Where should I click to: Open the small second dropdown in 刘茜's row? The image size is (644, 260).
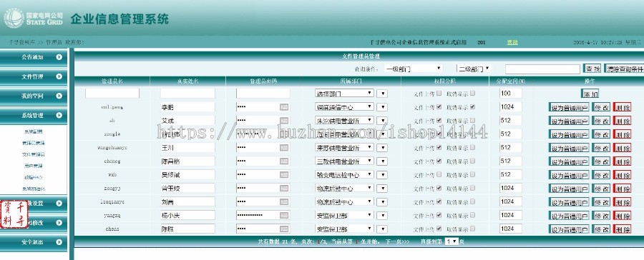click(x=382, y=201)
